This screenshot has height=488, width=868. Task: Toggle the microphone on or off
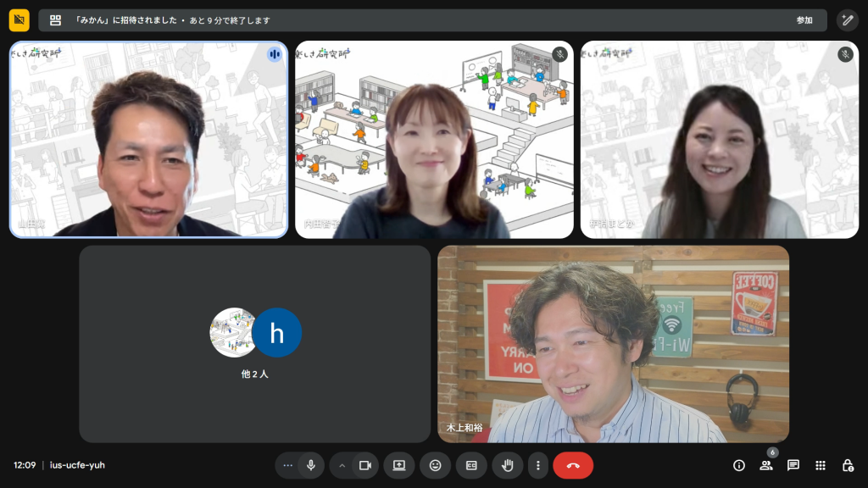[311, 465]
